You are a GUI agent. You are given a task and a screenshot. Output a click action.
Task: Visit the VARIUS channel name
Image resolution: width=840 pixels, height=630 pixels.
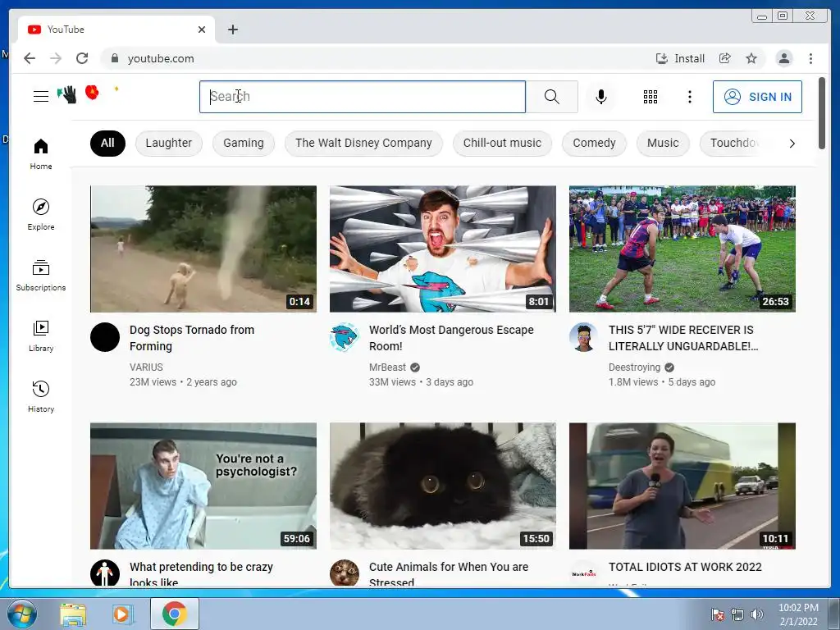click(146, 367)
